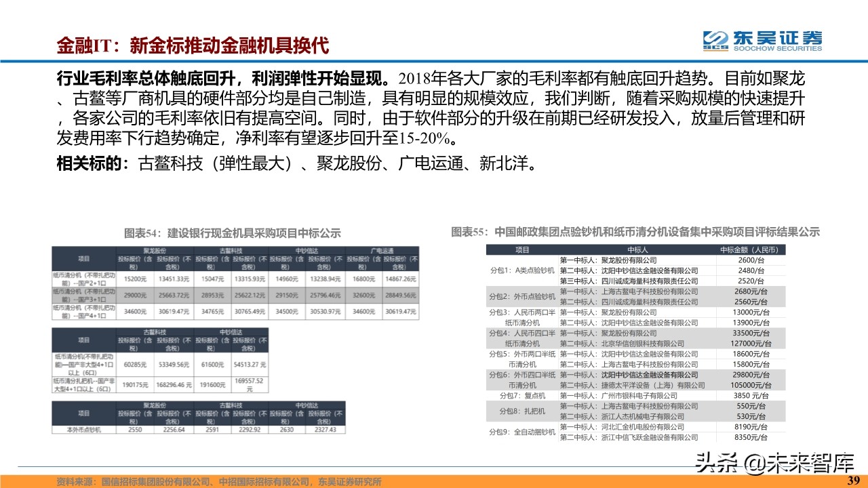Click the row label 分包8：扎把机
The image size is (868, 488).
[522, 411]
